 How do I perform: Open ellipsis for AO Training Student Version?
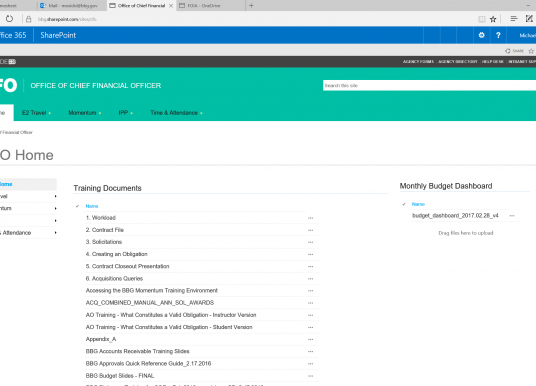pos(310,327)
